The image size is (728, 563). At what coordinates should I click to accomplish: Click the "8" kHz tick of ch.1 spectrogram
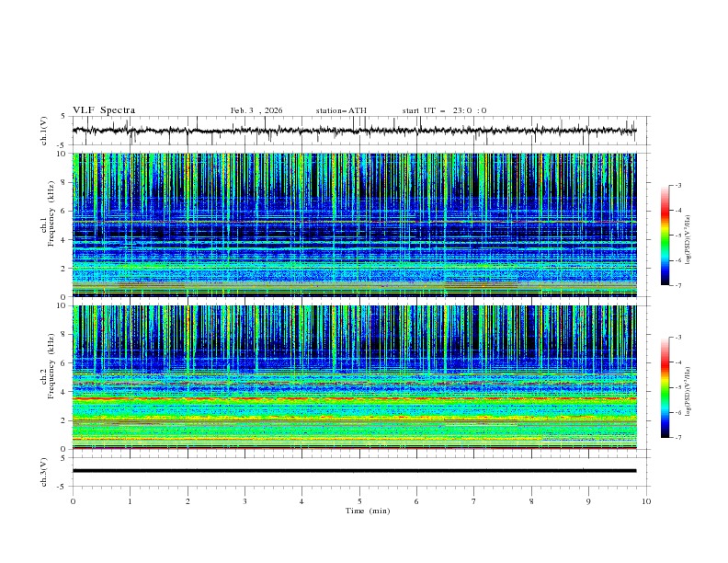point(64,182)
